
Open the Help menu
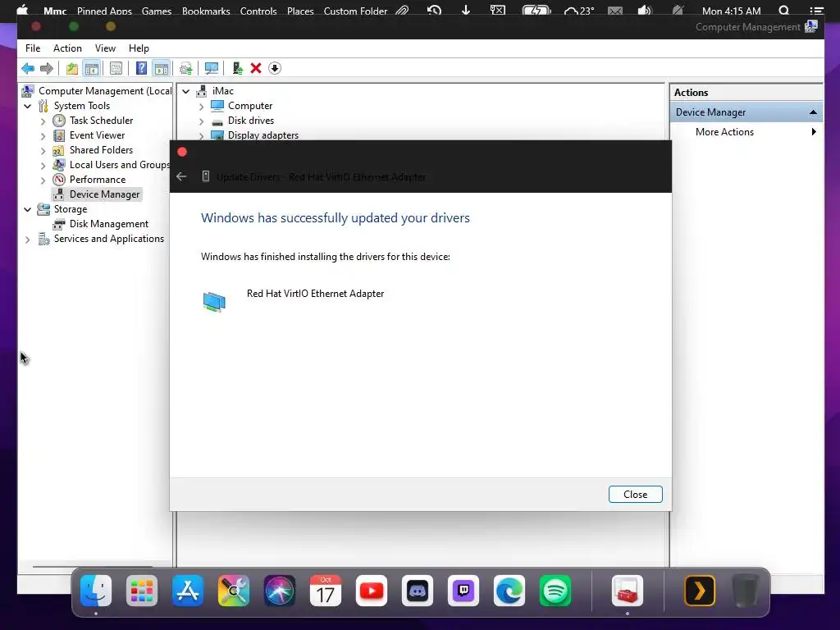click(139, 48)
